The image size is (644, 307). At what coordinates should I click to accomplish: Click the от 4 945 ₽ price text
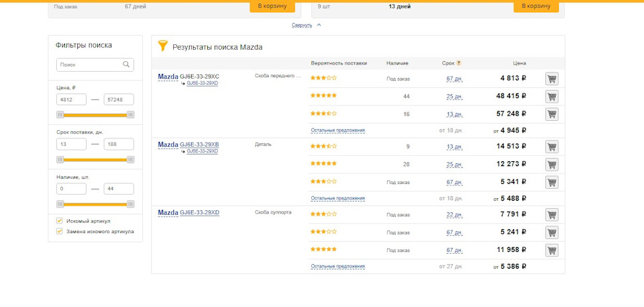pyautogui.click(x=510, y=130)
